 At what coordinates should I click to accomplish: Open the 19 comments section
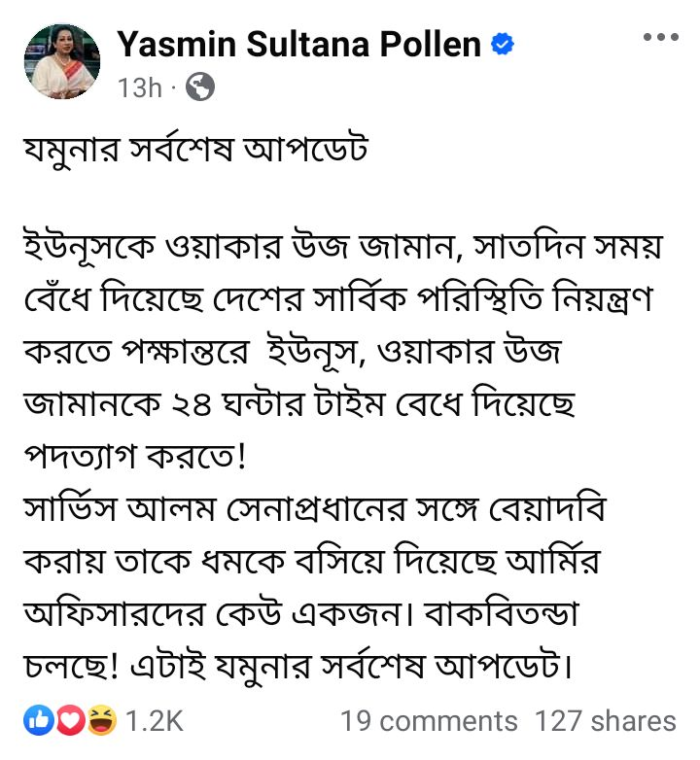pyautogui.click(x=429, y=721)
